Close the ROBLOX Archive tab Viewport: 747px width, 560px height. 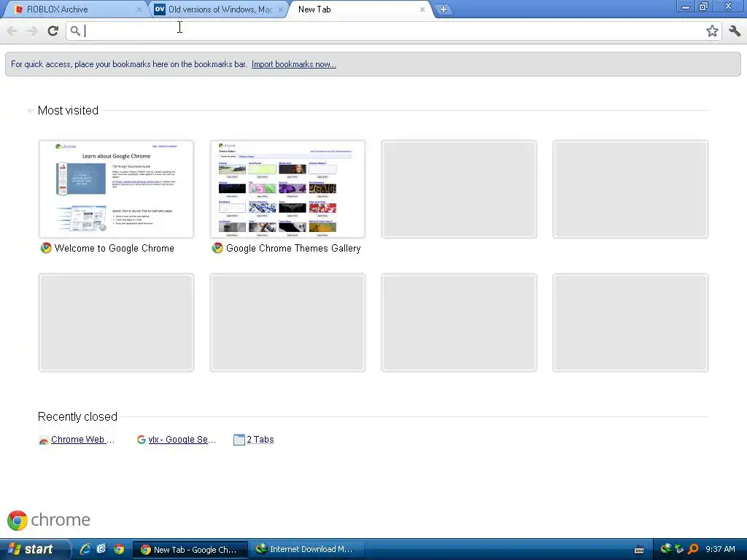pos(139,9)
